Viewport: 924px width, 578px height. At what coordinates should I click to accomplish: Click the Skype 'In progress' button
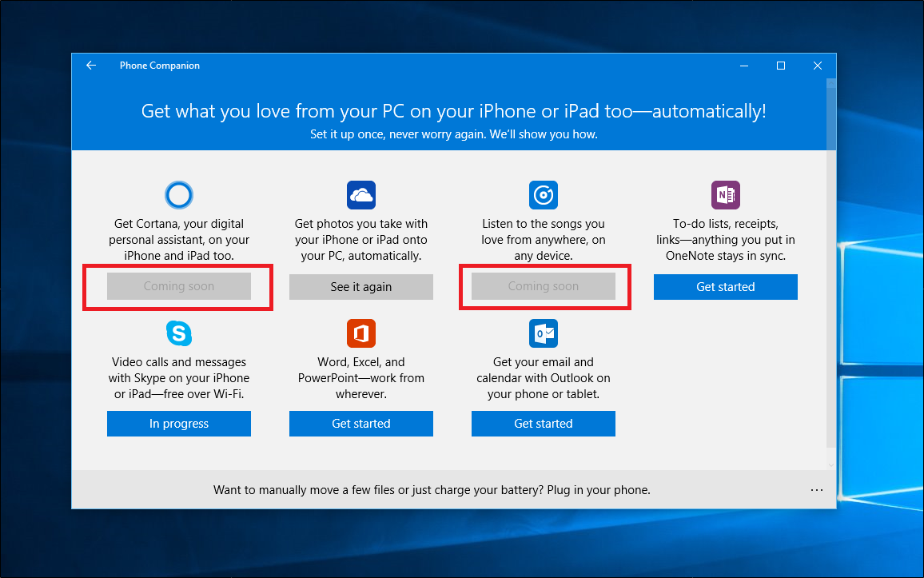(x=179, y=424)
